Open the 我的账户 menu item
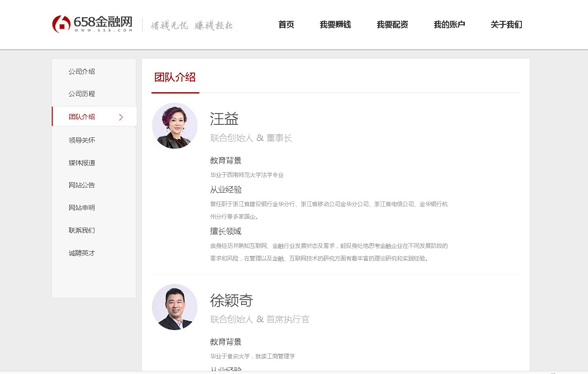588x374 pixels. click(x=449, y=25)
